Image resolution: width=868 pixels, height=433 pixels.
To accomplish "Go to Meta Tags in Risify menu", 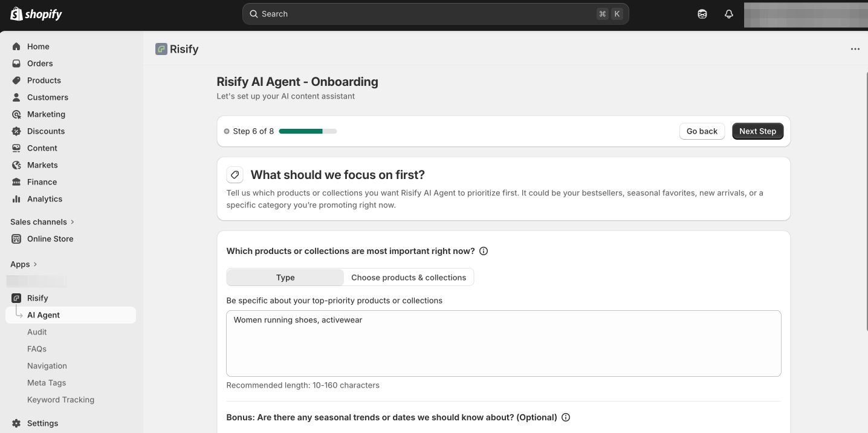I will [47, 383].
